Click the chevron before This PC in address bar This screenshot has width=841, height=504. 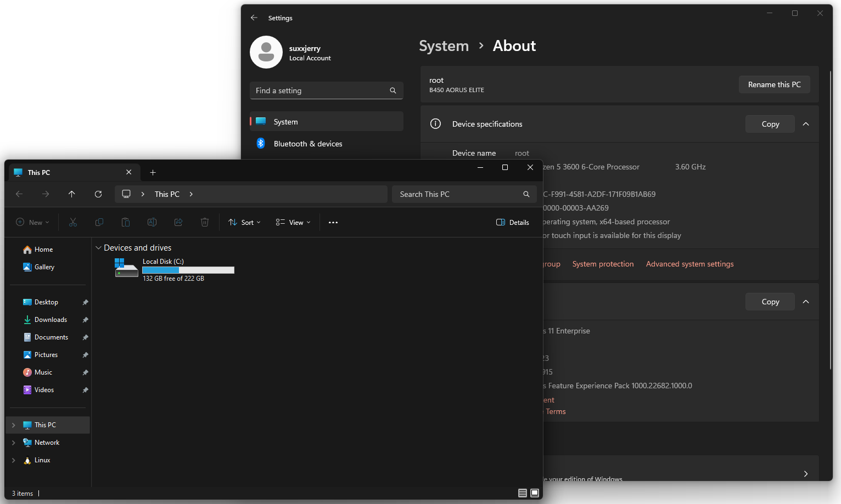click(x=143, y=194)
